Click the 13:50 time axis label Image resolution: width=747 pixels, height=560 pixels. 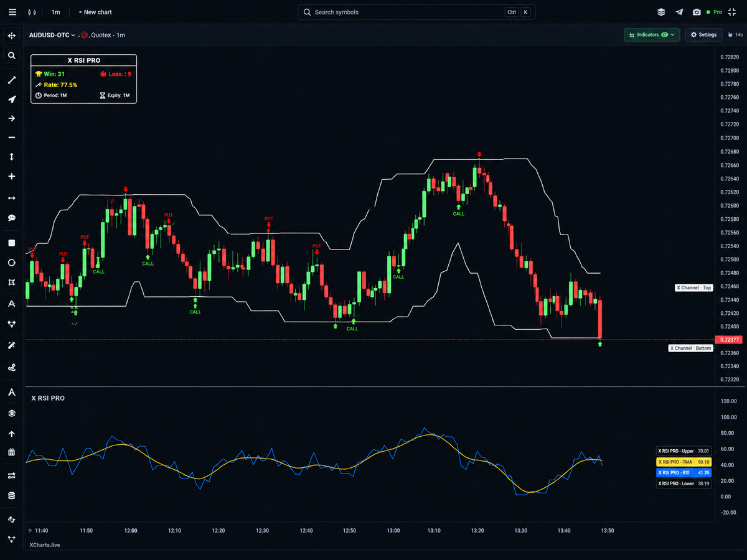(x=607, y=531)
